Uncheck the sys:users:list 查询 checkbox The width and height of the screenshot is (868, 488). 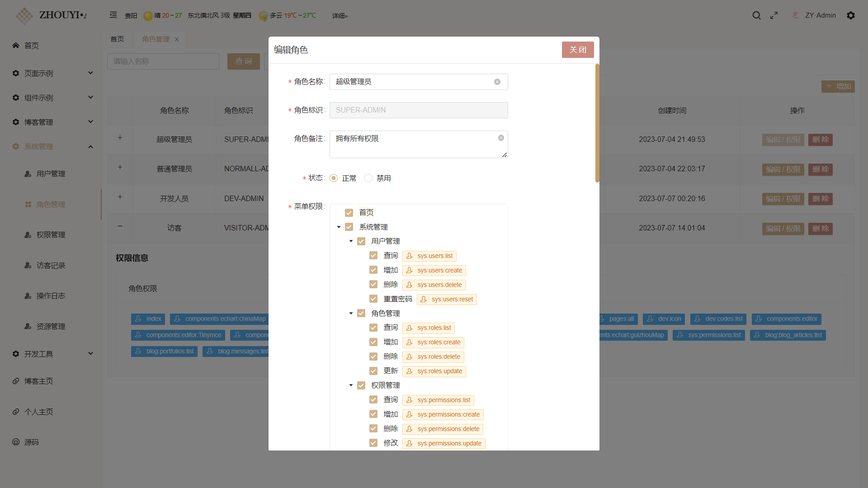(373, 256)
